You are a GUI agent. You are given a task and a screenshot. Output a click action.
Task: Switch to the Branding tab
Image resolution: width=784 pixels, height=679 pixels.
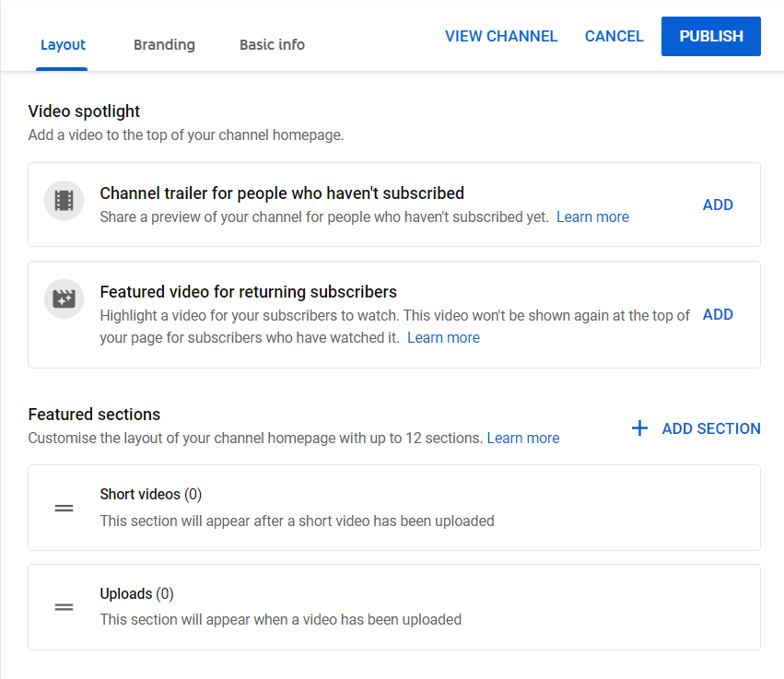164,44
